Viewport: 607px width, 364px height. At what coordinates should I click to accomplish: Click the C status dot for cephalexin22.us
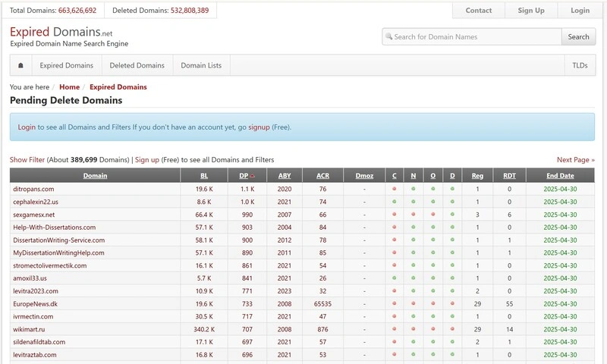pyautogui.click(x=394, y=202)
